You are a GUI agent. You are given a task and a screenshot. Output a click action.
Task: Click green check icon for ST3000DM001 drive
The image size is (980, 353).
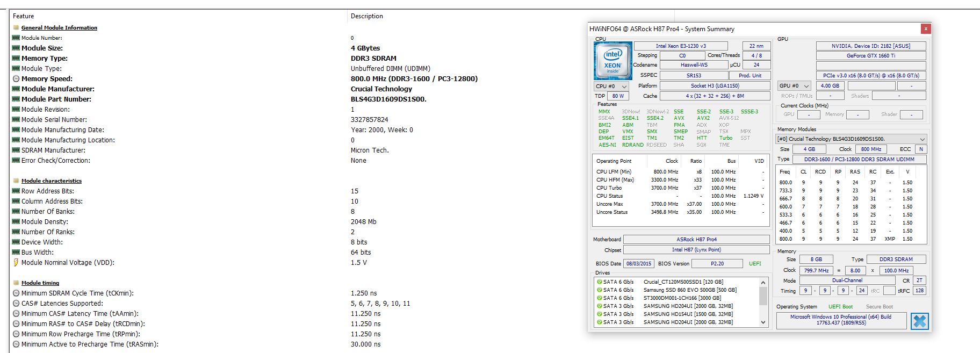pos(599,298)
